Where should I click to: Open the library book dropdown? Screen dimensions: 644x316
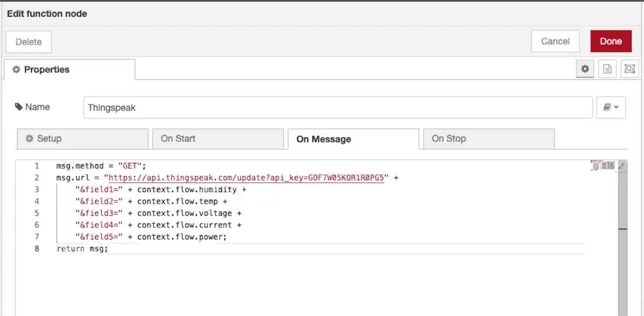tap(611, 107)
